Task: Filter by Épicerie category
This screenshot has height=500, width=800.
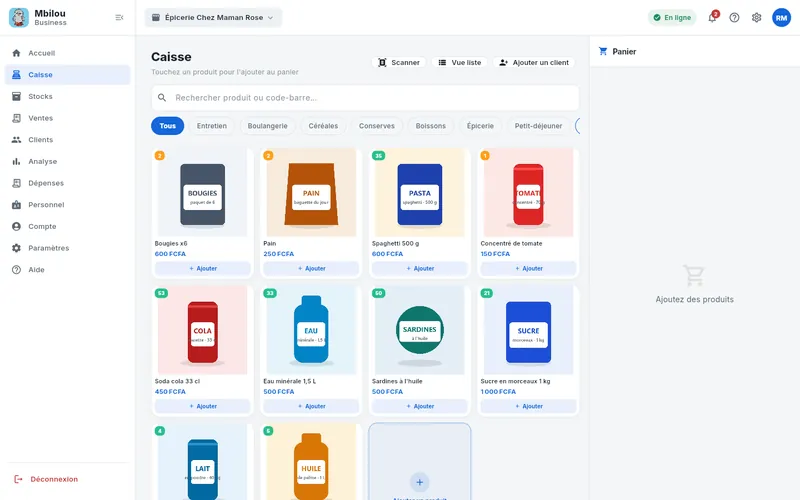Action: 480,126
